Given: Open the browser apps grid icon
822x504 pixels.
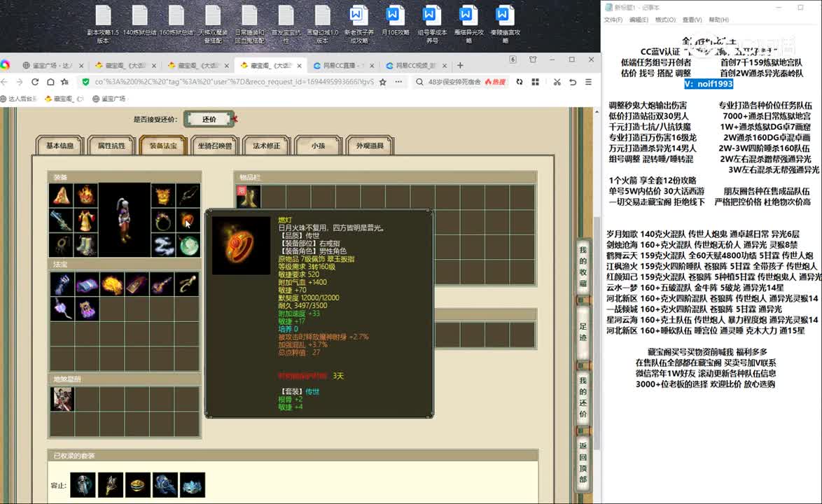Looking at the screenshot, I should [535, 82].
